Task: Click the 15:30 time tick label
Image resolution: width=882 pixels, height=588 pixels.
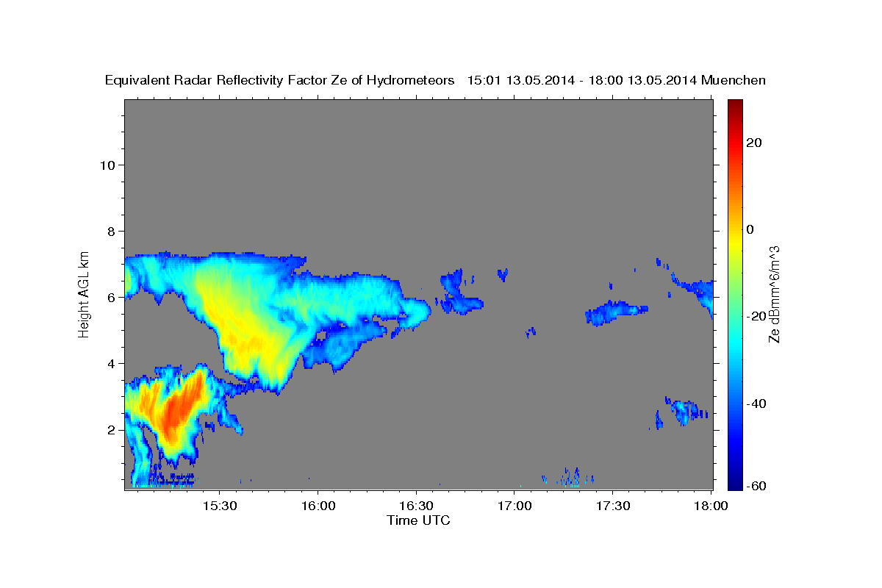Action: click(x=219, y=506)
